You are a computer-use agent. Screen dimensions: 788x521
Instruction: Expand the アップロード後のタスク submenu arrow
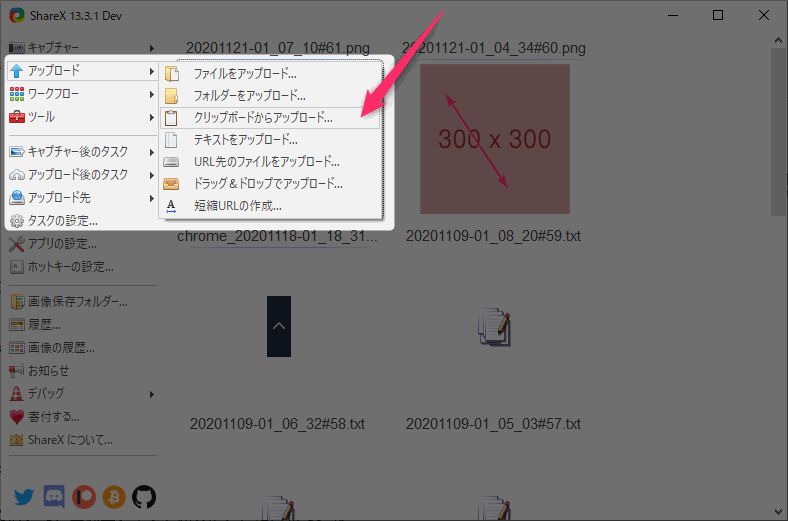[x=151, y=175]
